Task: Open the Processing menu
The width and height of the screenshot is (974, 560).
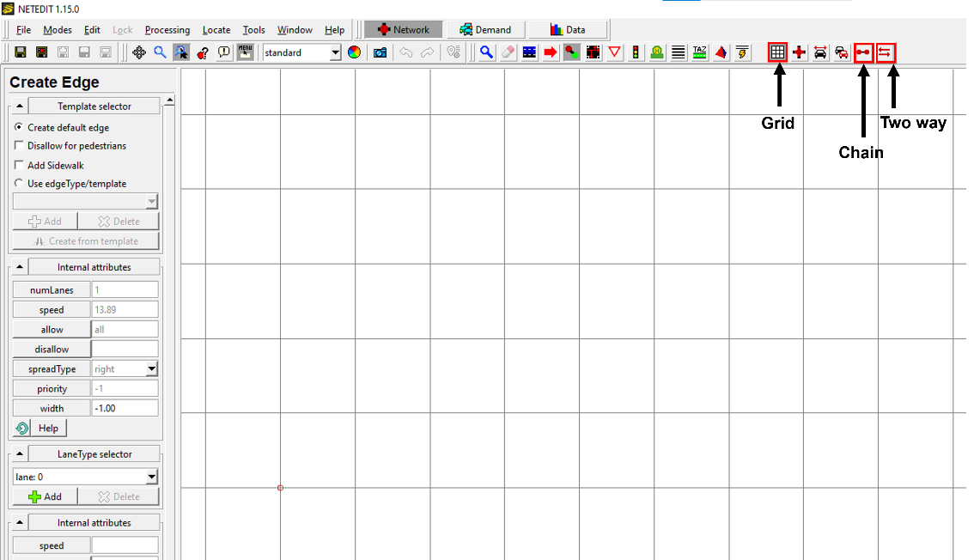Action: point(167,30)
